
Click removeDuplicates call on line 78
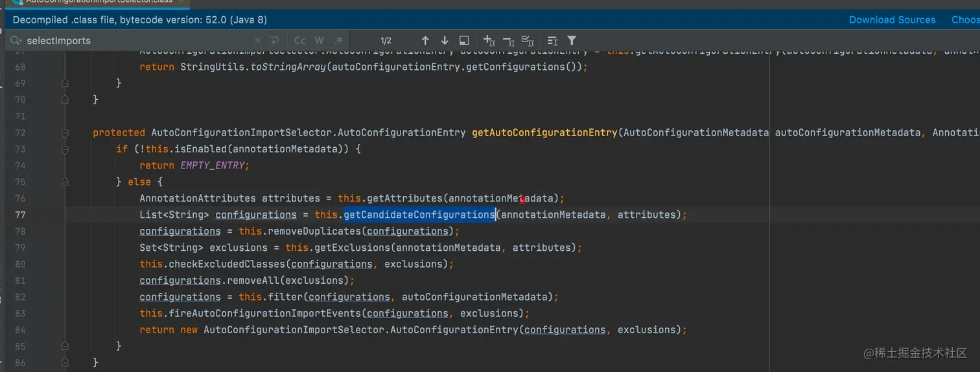[311, 231]
